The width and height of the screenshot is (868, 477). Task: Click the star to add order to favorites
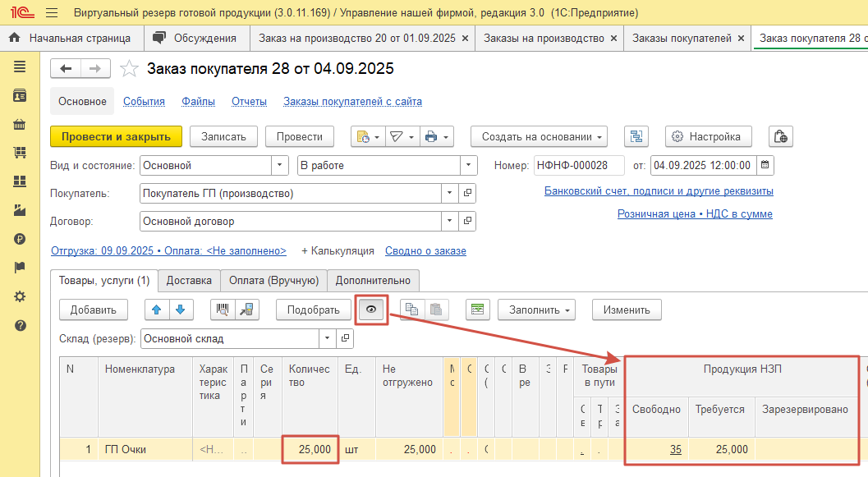point(129,69)
